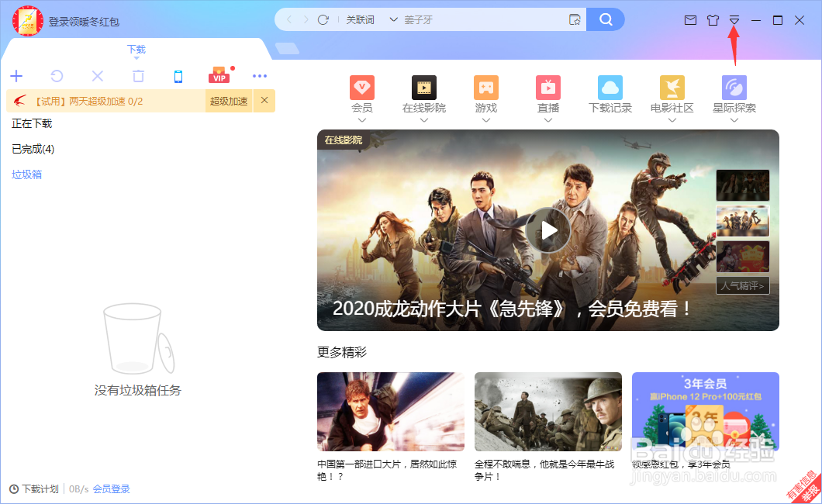Open the new blank tab
Image resolution: width=822 pixels, height=504 pixels.
[x=287, y=49]
